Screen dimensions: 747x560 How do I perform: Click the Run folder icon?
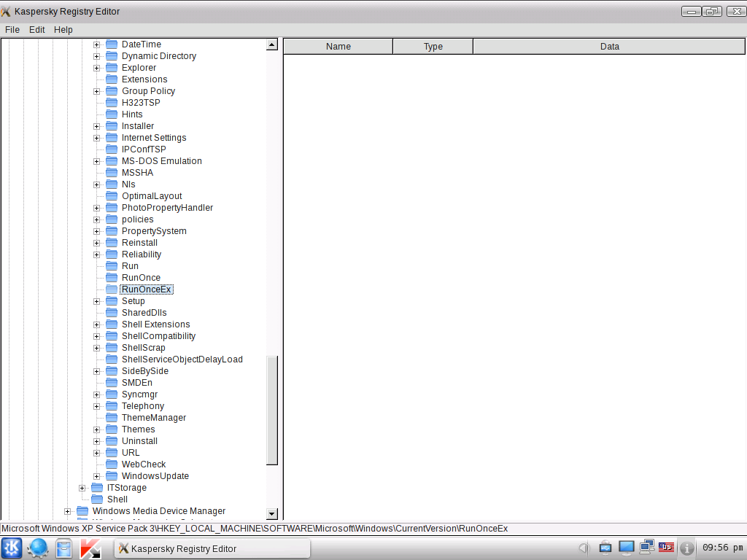pyautogui.click(x=112, y=265)
